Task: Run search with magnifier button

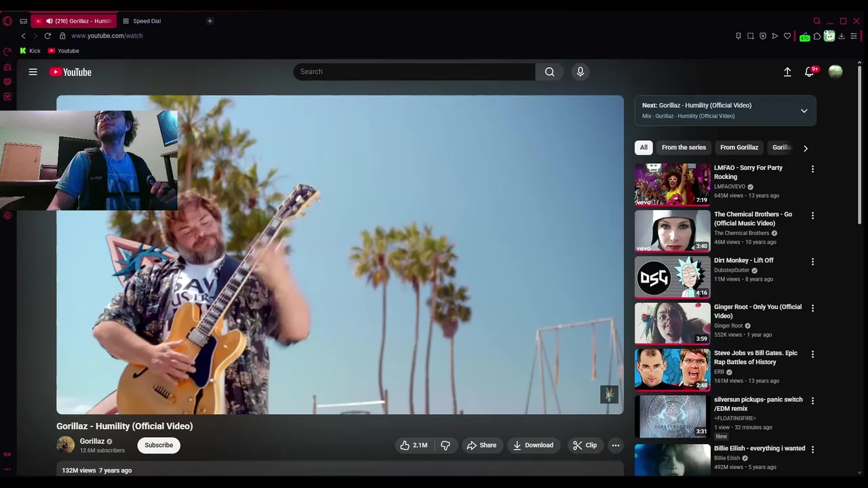Action: [x=549, y=72]
